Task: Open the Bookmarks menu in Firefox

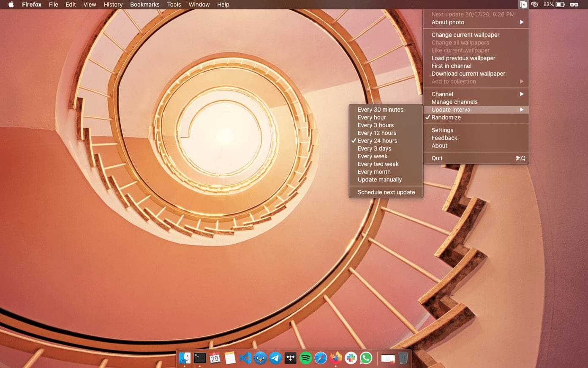Action: coord(145,5)
